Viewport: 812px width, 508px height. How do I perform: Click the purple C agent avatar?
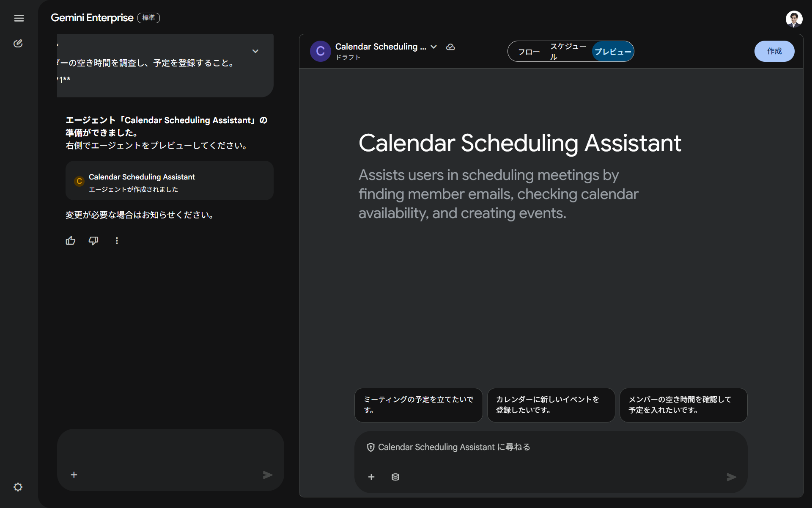pos(321,51)
